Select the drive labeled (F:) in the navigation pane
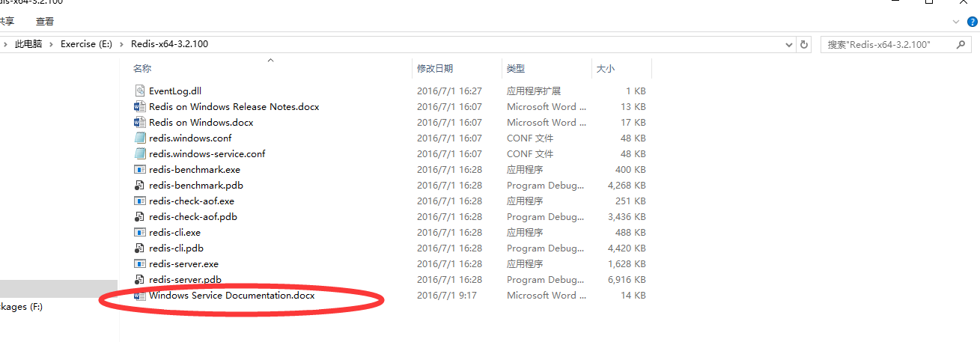Viewport: 980px width, 342px height. click(x=21, y=307)
